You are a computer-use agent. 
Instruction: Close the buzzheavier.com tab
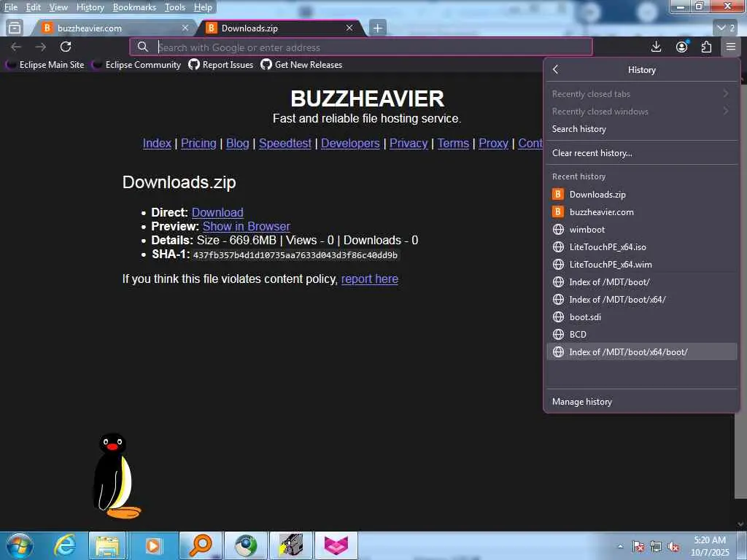[x=185, y=28]
